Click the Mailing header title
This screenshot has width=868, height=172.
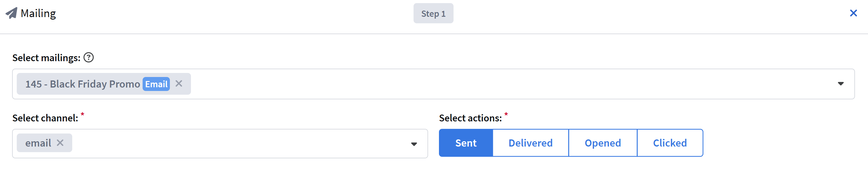[38, 13]
